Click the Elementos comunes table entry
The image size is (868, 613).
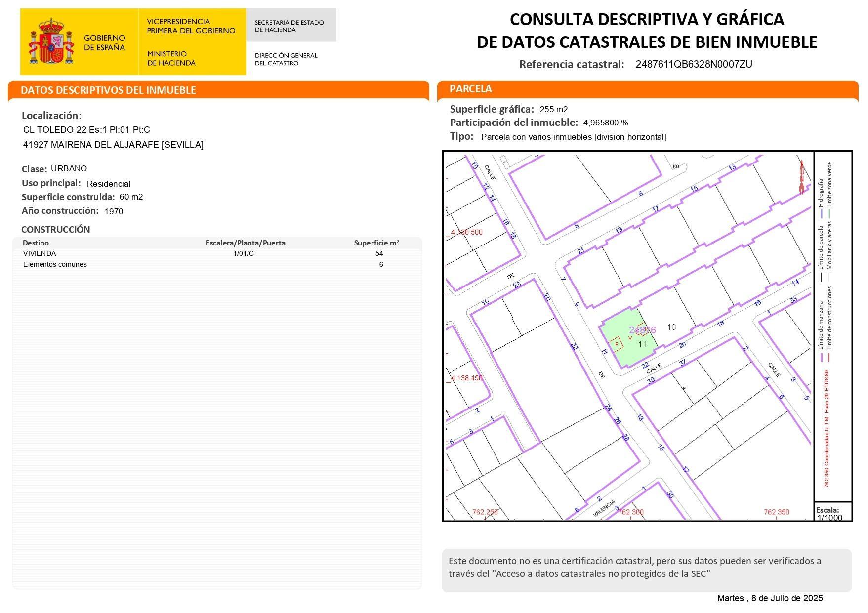pos(55,264)
